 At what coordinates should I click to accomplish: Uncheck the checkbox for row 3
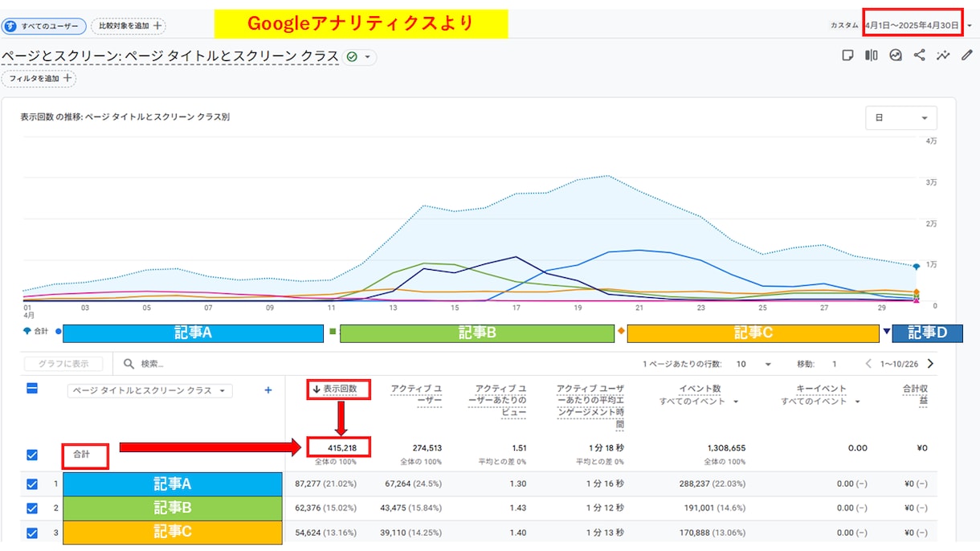point(32,532)
